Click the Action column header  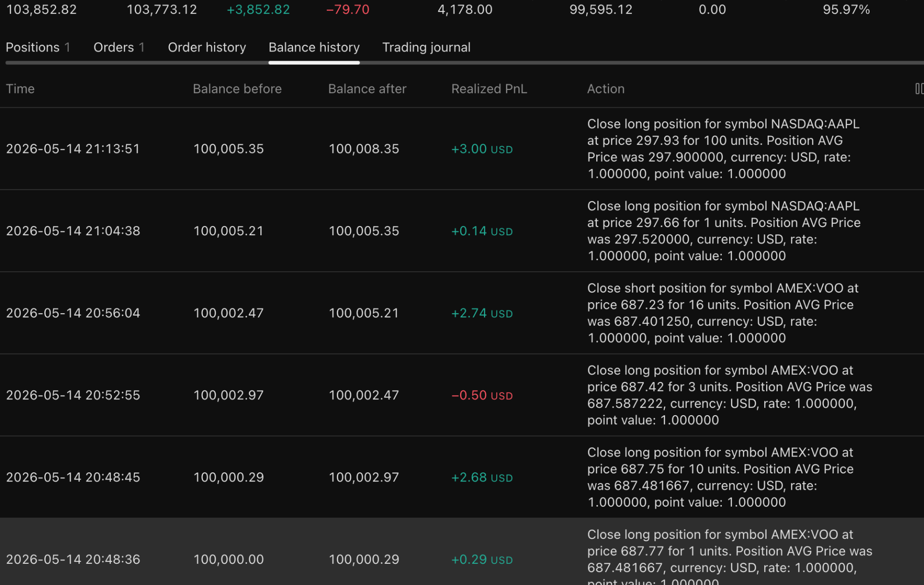coord(606,89)
